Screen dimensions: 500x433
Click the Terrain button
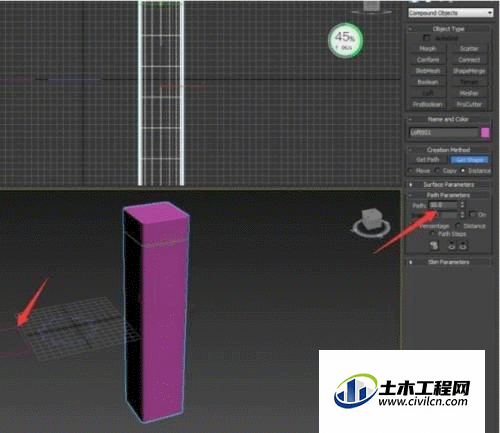coord(469,82)
